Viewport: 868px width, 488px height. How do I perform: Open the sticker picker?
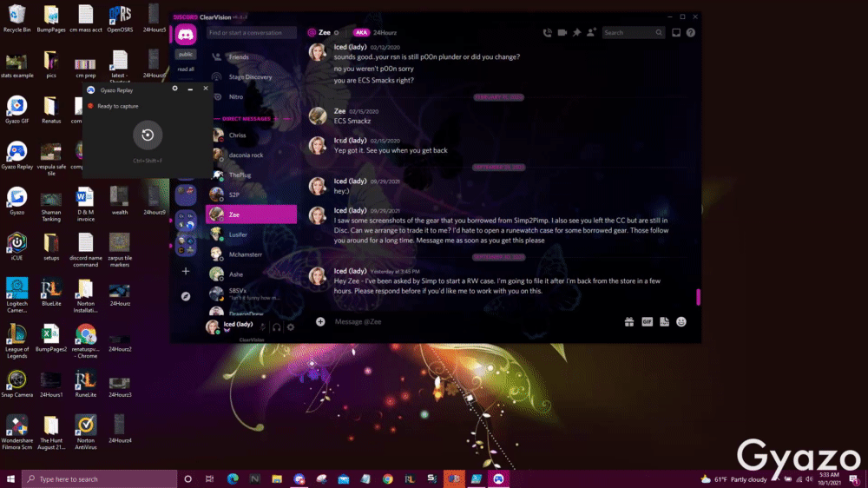664,322
